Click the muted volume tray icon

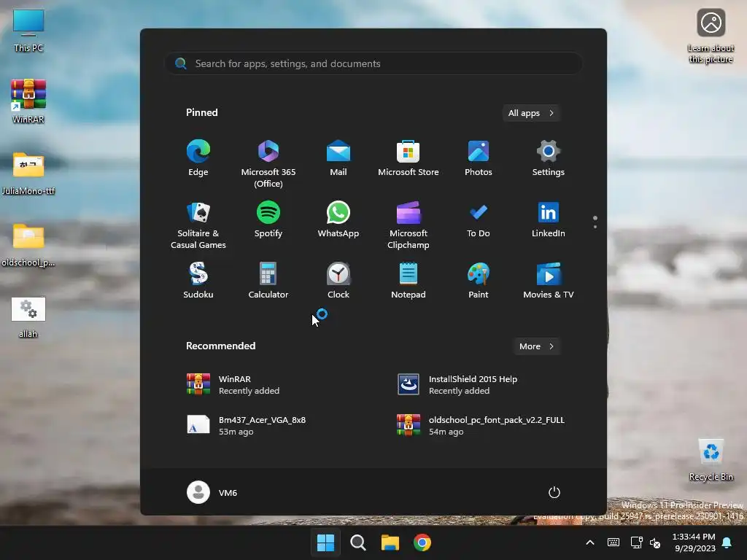(x=655, y=542)
